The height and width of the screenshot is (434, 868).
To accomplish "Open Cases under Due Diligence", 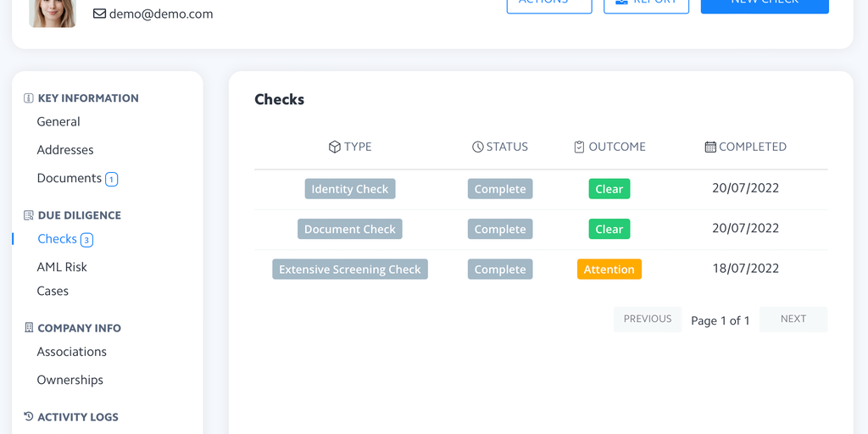I will tap(53, 291).
